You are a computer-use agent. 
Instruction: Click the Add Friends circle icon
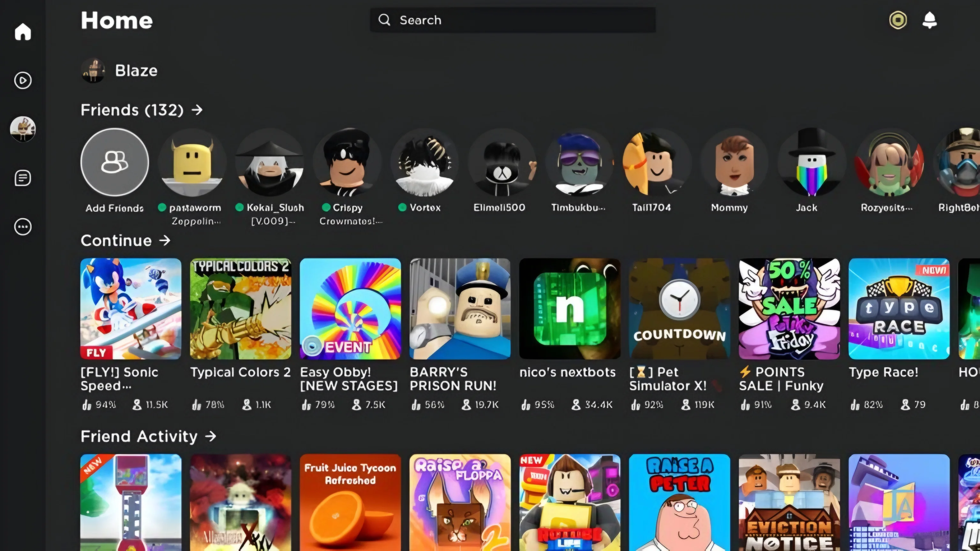click(115, 162)
